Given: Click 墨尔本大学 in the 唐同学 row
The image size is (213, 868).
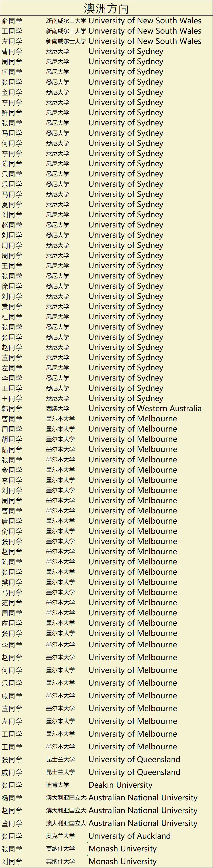Looking at the screenshot, I should point(60,521).
